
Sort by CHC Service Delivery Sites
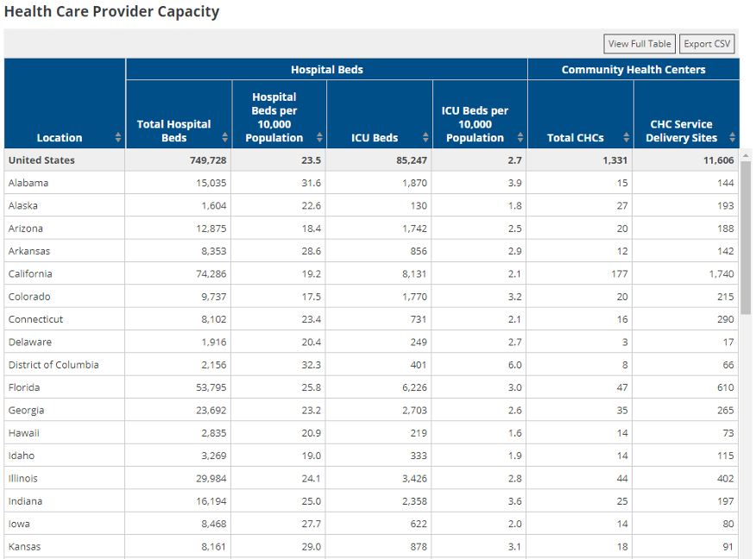(x=733, y=138)
